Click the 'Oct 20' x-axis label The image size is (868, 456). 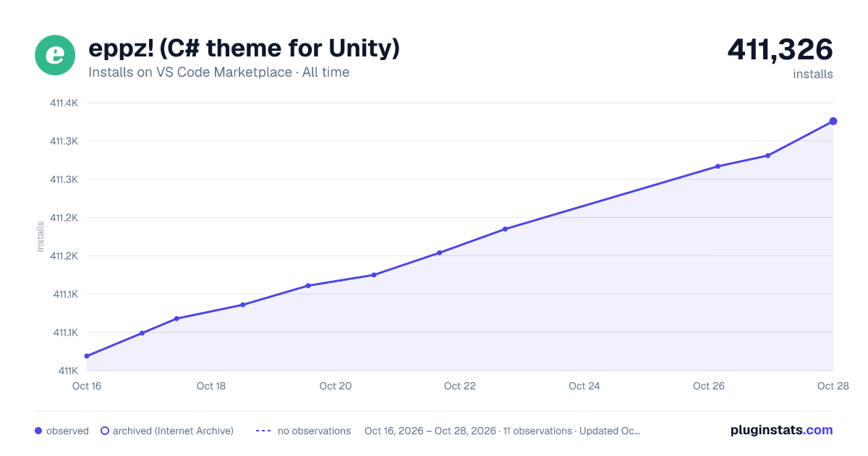click(336, 386)
